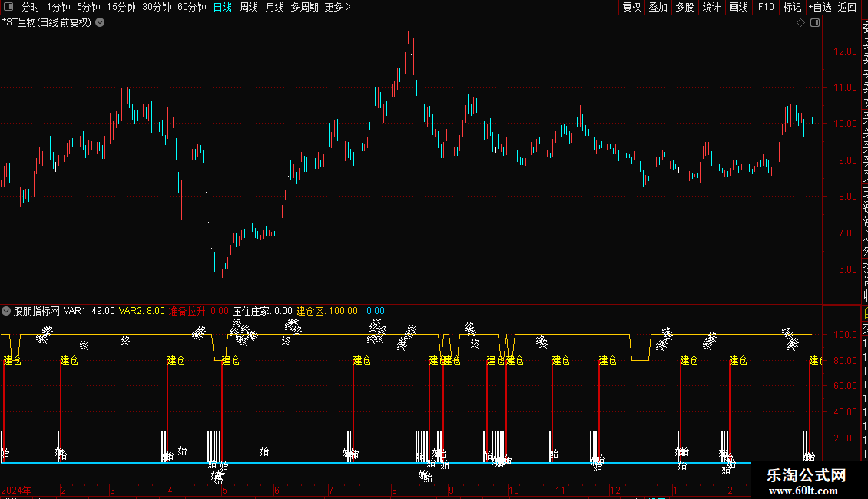Click month 12 on the time axis

pos(615,490)
